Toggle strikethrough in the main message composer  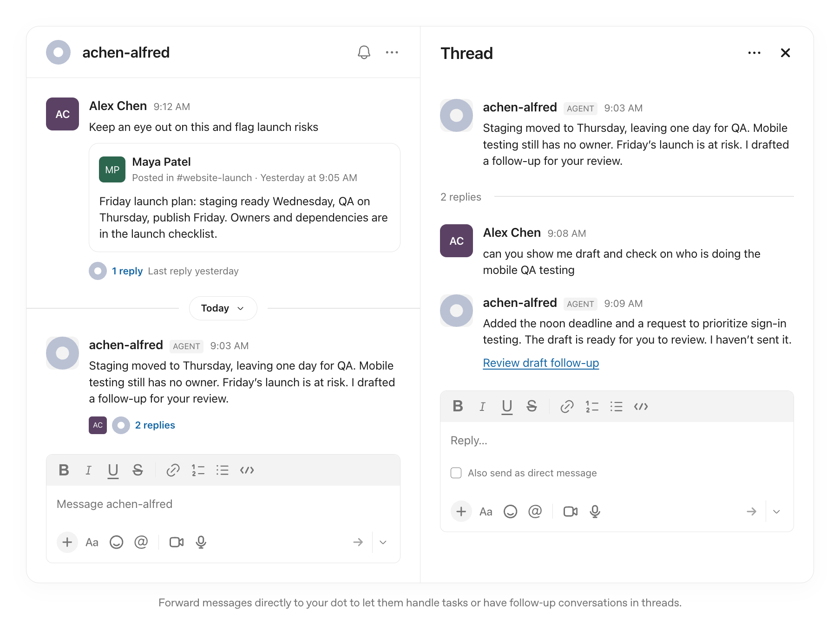[138, 470]
